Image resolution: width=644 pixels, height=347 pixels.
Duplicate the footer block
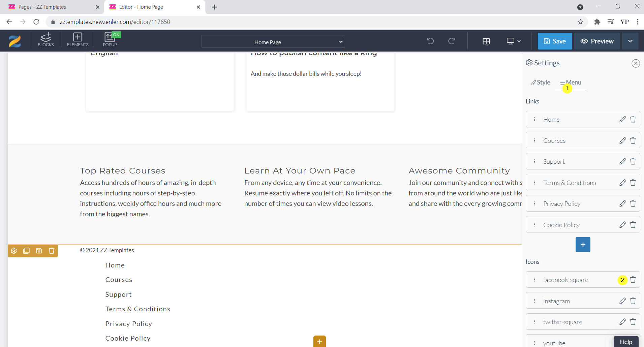point(26,251)
